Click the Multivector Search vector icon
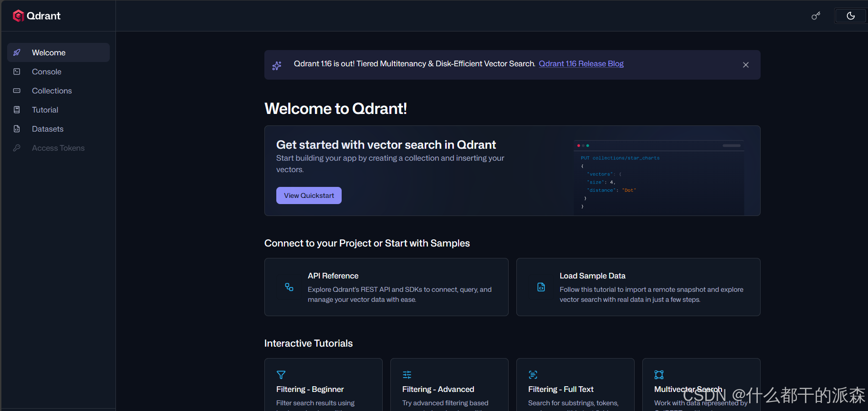Image resolution: width=868 pixels, height=411 pixels. tap(659, 375)
